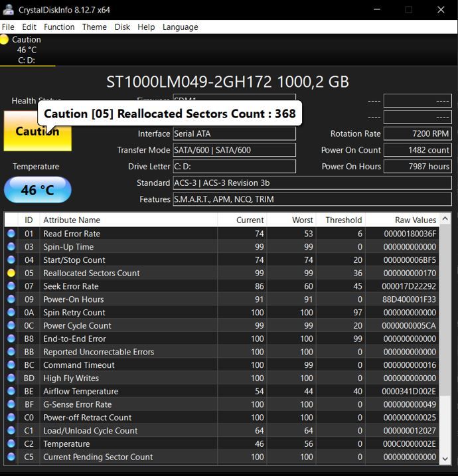Click raw value 000000000170 of Reallocated Sectors
Screen dimensions: 458x476
(x=410, y=273)
